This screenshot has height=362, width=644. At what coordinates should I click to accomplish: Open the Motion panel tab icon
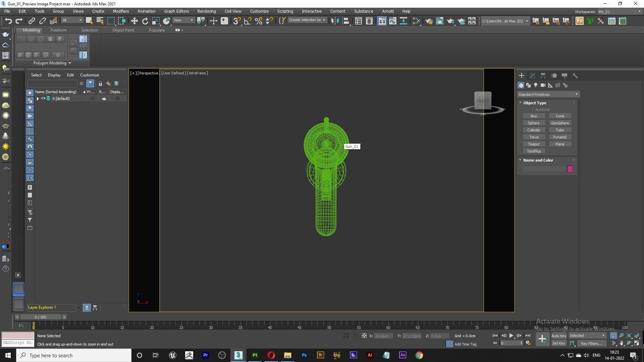click(x=554, y=76)
